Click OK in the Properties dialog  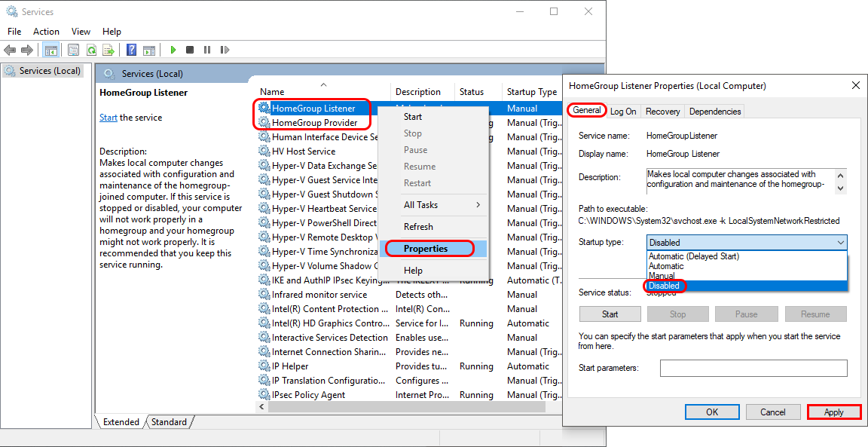click(712, 412)
